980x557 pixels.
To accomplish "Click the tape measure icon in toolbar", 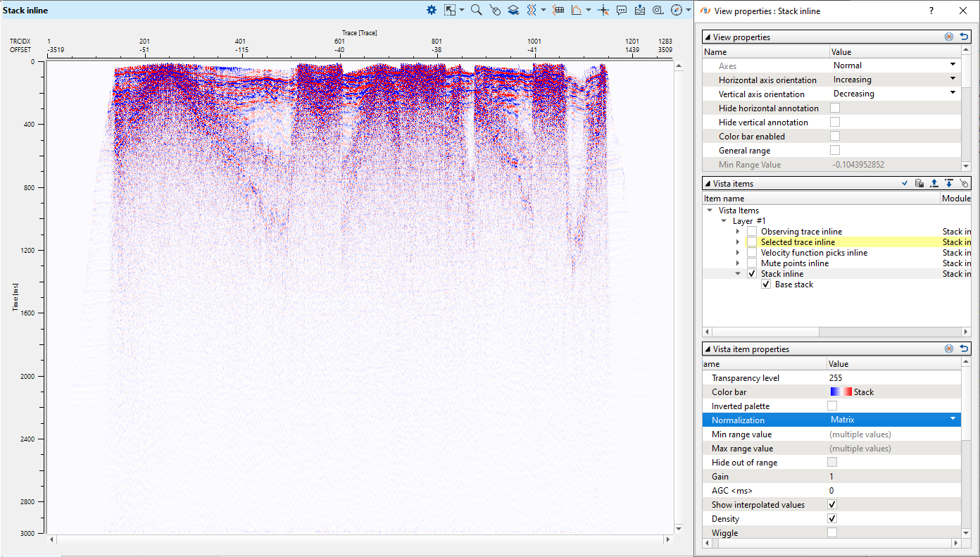I will pyautogui.click(x=658, y=10).
